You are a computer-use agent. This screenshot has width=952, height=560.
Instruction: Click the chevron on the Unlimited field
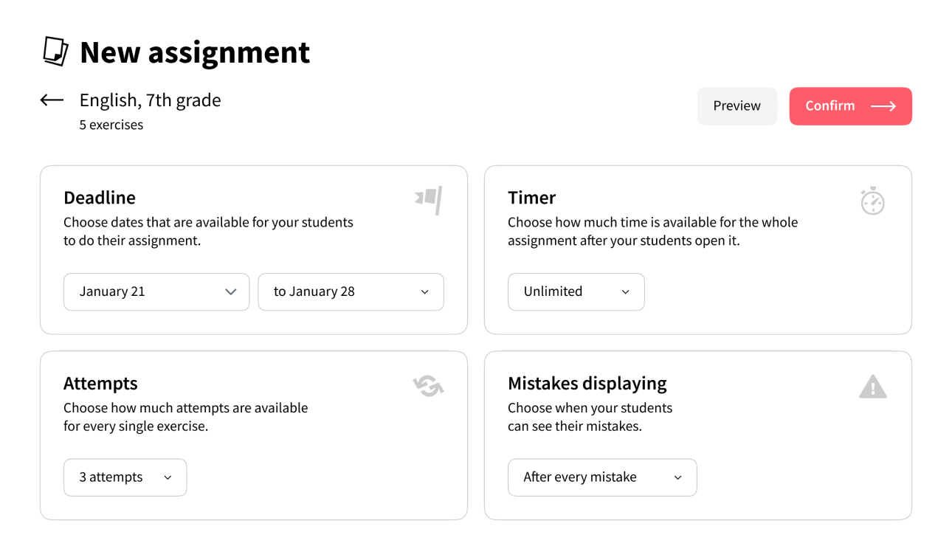click(625, 292)
